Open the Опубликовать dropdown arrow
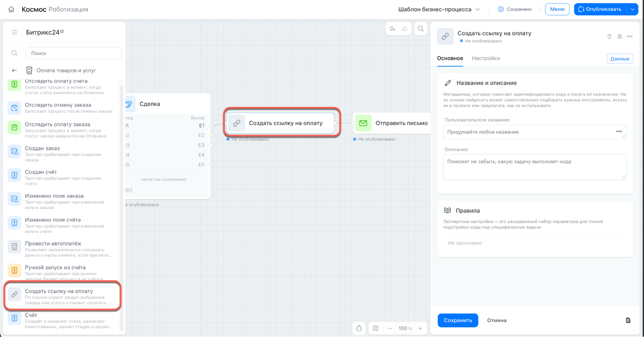Screen dimensions: 644x337 coord(632,9)
